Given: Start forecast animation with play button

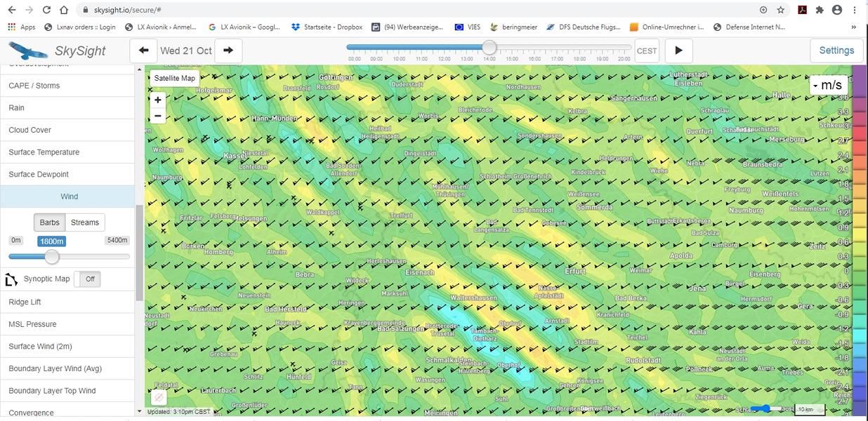Looking at the screenshot, I should (x=678, y=51).
